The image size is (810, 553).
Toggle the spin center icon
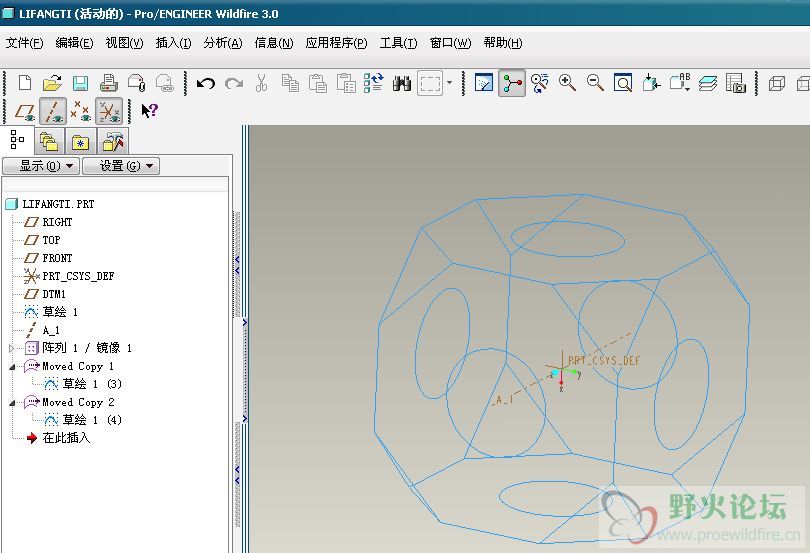pos(512,83)
